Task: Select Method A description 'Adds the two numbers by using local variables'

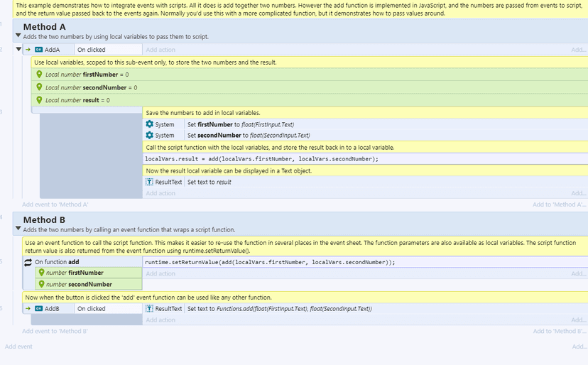Action: (116, 37)
